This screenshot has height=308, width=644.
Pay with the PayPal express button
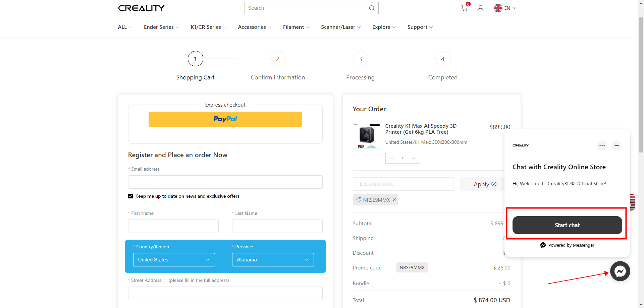pyautogui.click(x=225, y=119)
